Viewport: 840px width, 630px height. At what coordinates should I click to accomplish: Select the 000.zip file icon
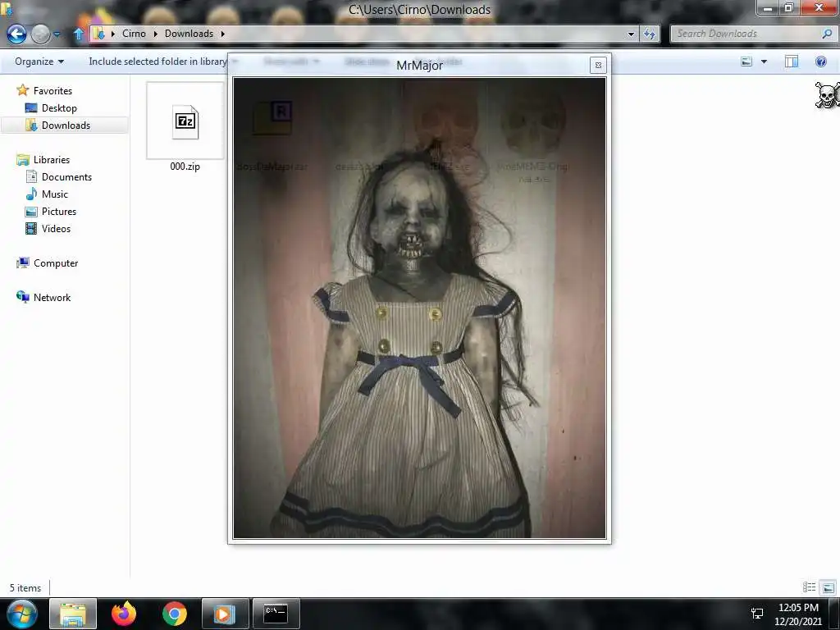coord(185,122)
